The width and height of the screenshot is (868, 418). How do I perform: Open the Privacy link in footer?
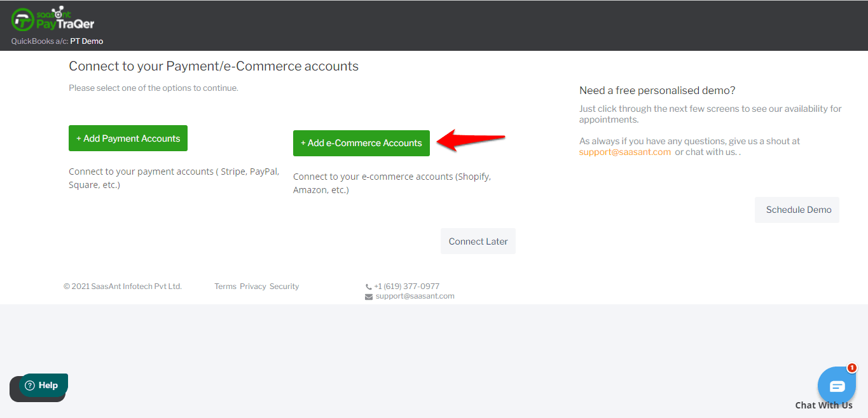coord(252,287)
